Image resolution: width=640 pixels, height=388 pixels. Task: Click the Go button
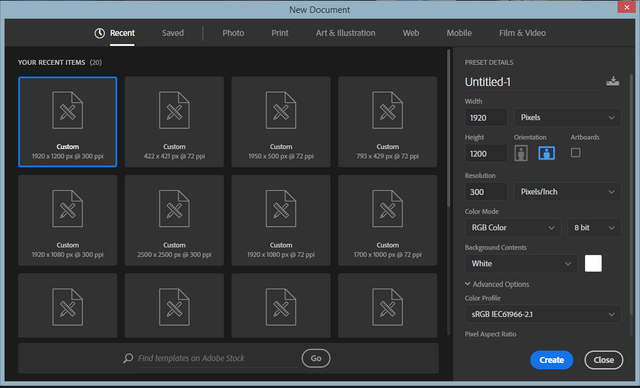(x=316, y=358)
